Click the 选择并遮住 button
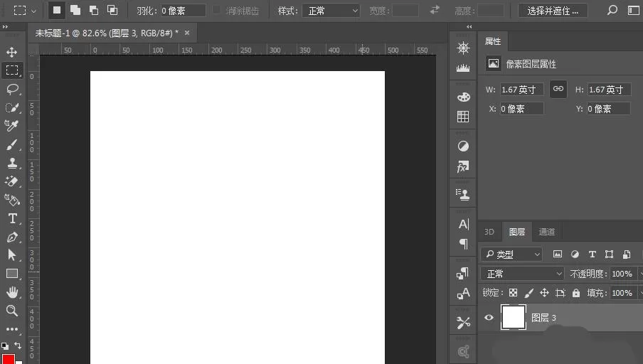 [x=553, y=11]
